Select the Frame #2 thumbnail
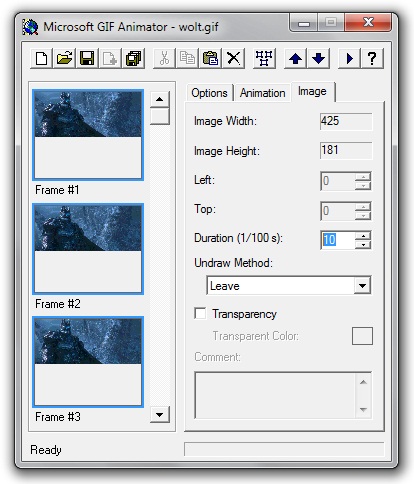 (x=88, y=249)
